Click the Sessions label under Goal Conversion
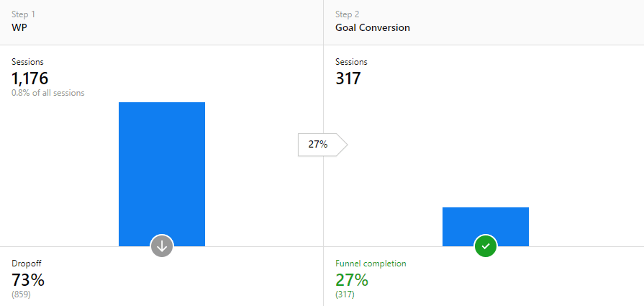The width and height of the screenshot is (644, 306). click(351, 62)
